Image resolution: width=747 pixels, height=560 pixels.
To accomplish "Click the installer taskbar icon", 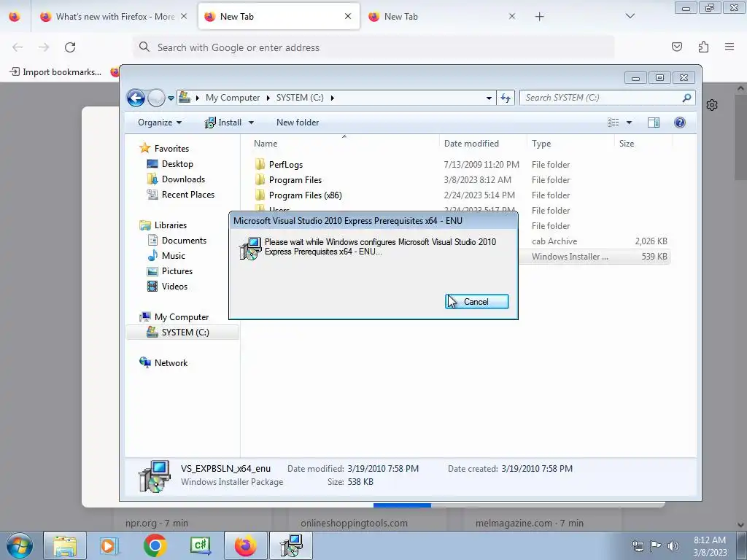I will click(291, 545).
